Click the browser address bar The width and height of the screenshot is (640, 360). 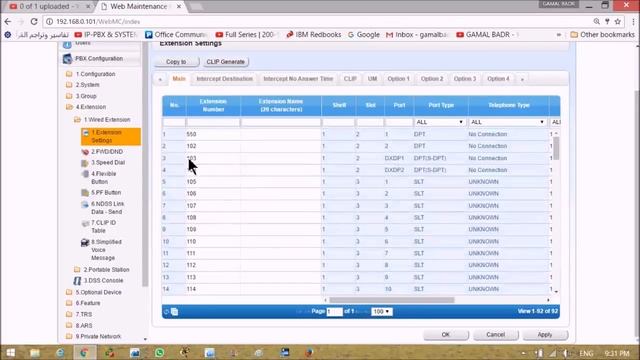[x=318, y=21]
